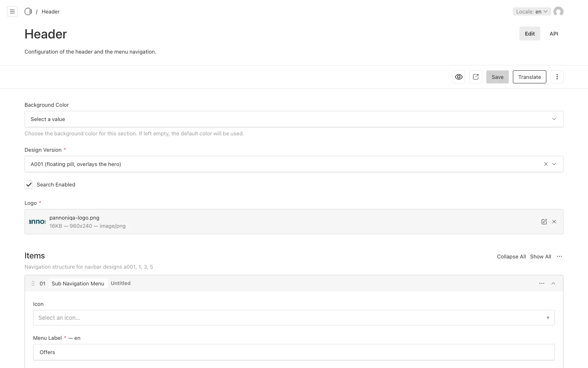Screen dimensions: 588x368
Task: Grab the drag handle of item 01
Action: tap(33, 283)
